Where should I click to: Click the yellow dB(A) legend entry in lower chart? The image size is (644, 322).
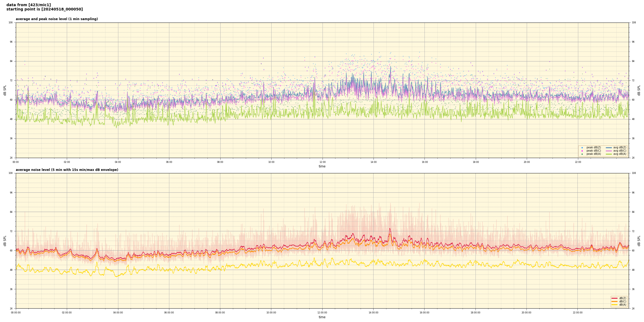click(x=614, y=305)
